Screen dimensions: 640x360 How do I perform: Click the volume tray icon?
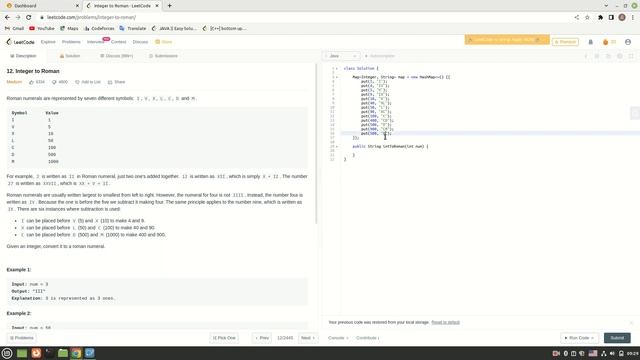coord(612,353)
